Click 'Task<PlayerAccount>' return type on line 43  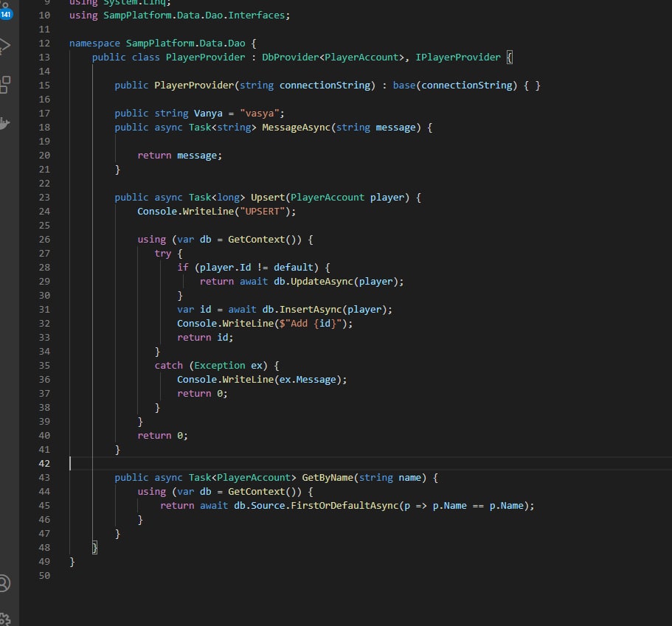pyautogui.click(x=243, y=478)
